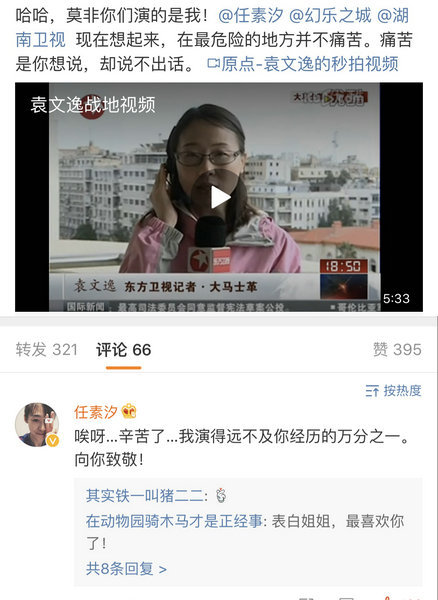The height and width of the screenshot is (600, 438).
Task: Click the emoji in 其实铁一叫猪二二's reply
Action: (221, 496)
